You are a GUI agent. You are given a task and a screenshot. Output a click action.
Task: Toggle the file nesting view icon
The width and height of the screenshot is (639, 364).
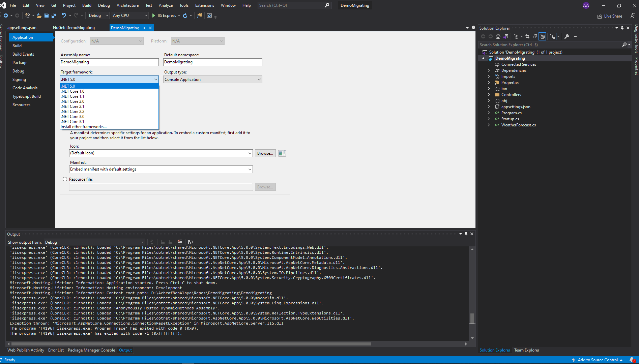553,36
